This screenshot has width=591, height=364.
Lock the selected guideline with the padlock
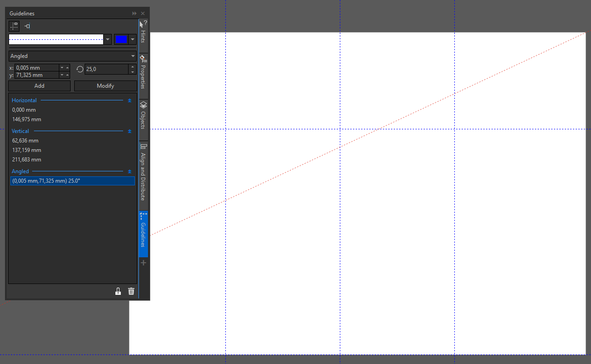click(118, 291)
